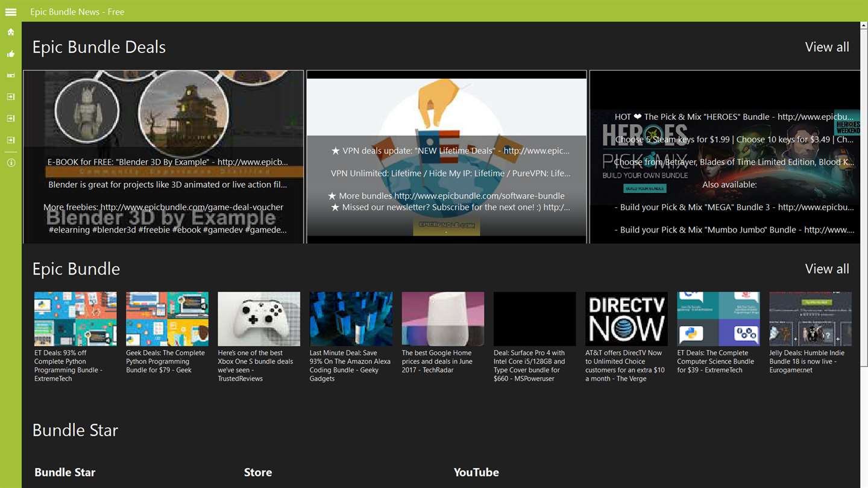
Task: Open the 93% off Complete Python Programming Bundle article
Action: 75,337
